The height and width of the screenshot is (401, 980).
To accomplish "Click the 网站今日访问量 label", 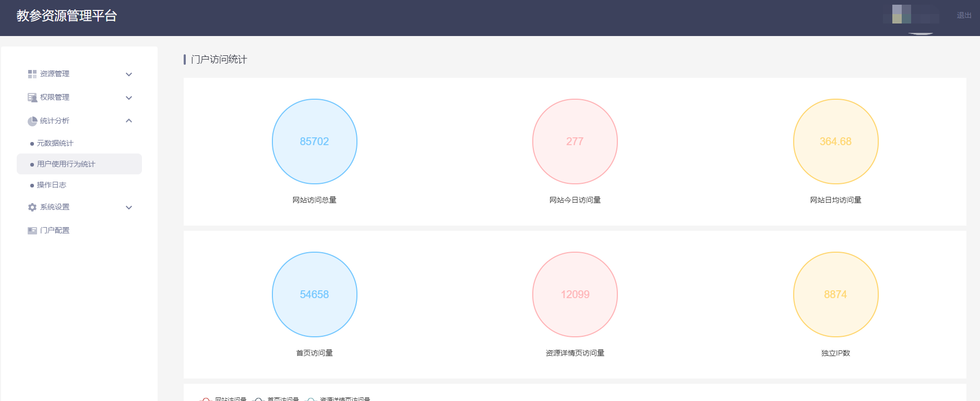I will pyautogui.click(x=575, y=200).
